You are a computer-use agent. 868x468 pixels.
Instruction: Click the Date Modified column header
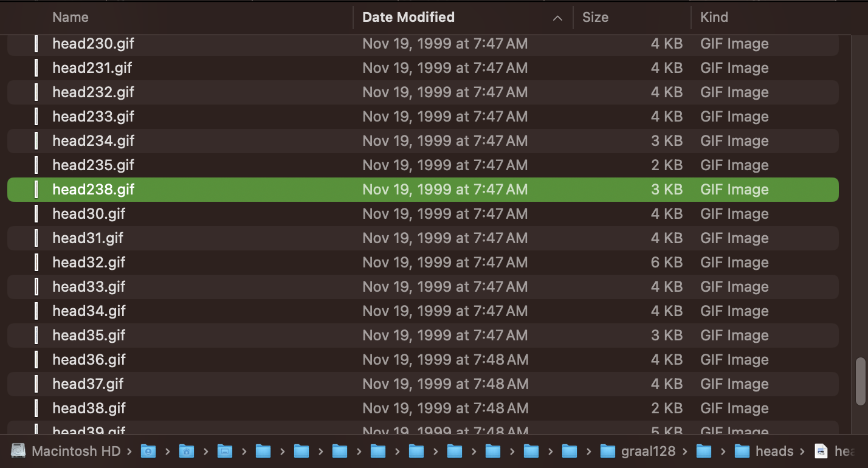pyautogui.click(x=408, y=18)
